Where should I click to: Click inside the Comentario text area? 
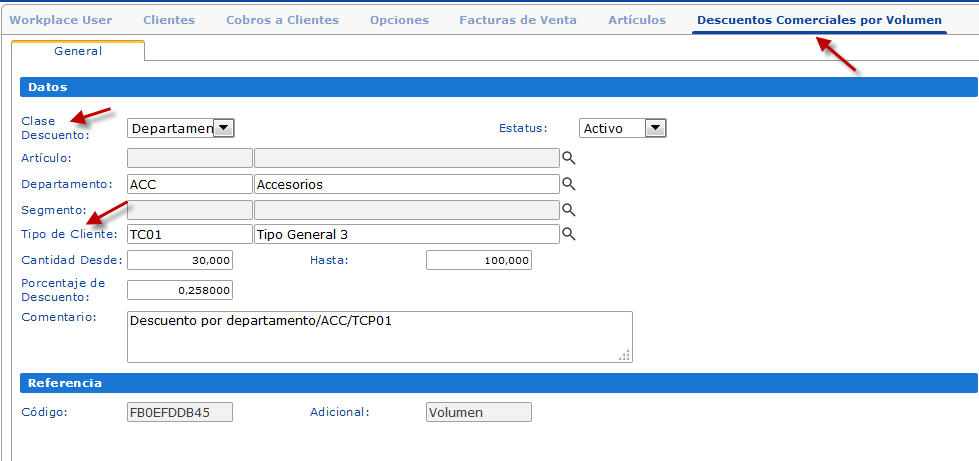379,336
